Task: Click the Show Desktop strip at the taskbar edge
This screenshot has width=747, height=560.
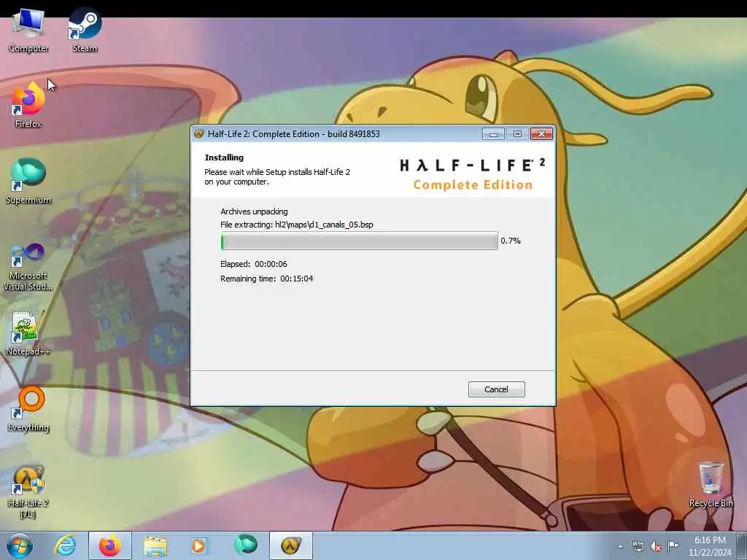Action: point(742,545)
